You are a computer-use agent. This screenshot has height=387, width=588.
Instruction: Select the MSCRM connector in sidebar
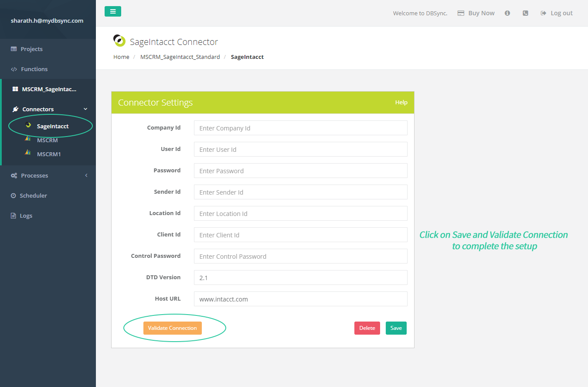pyautogui.click(x=47, y=140)
